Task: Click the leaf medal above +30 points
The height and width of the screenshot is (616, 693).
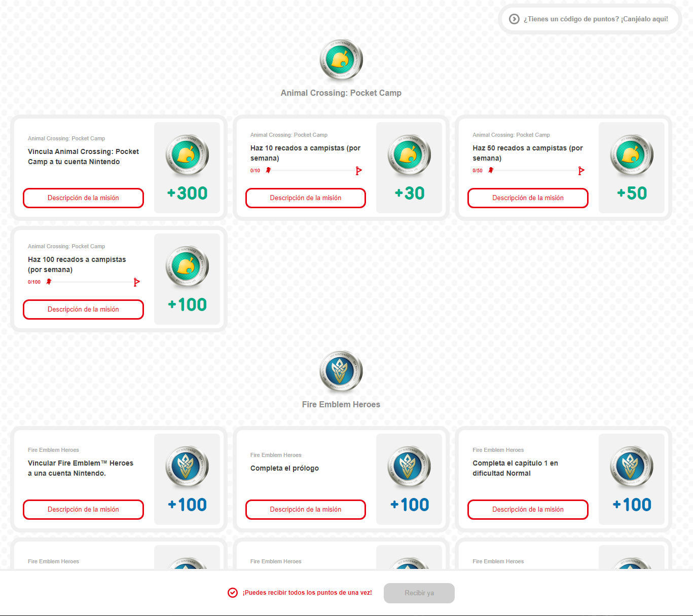Action: tap(409, 155)
